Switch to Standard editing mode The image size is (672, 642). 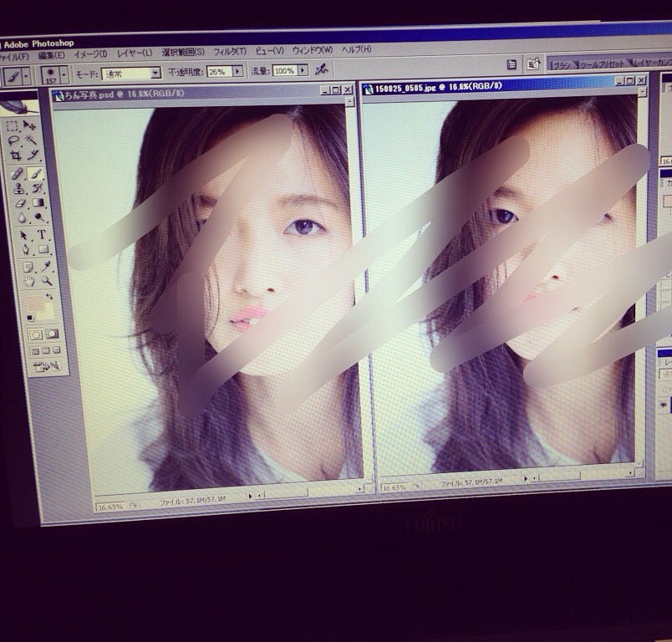pyautogui.click(x=36, y=334)
